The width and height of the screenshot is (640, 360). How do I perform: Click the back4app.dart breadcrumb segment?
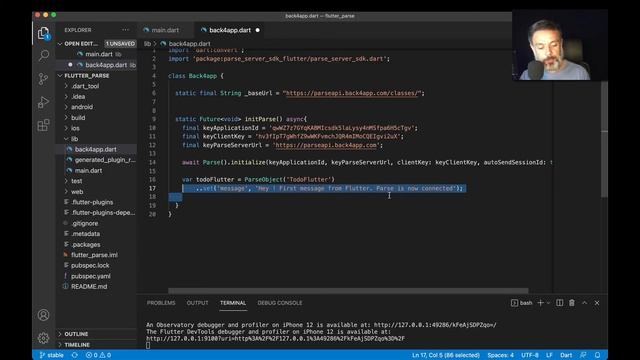point(189,44)
